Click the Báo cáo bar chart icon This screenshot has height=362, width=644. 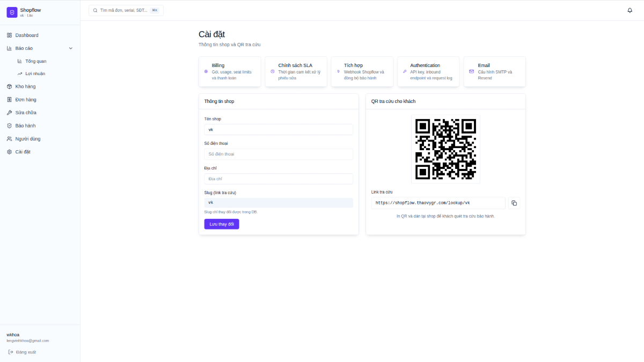[9, 48]
